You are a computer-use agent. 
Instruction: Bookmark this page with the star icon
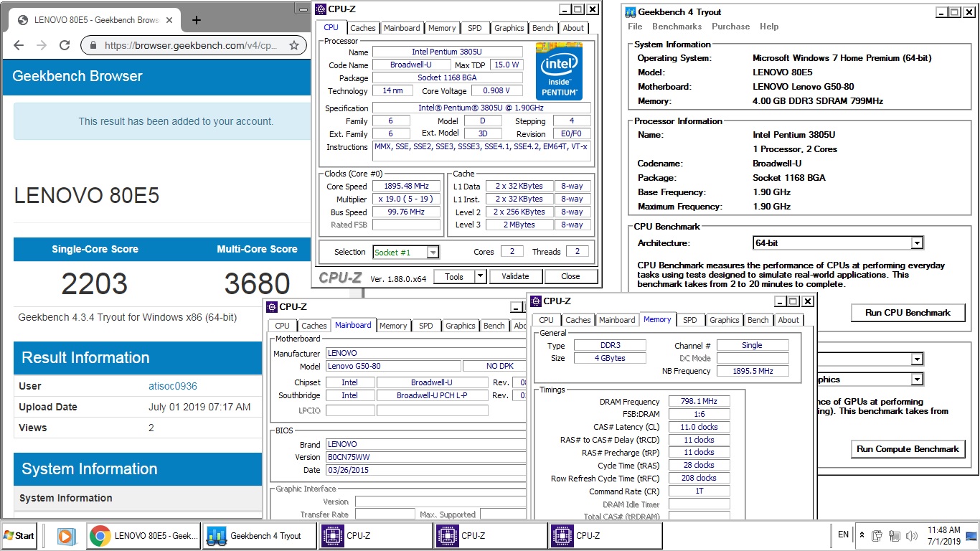293,45
